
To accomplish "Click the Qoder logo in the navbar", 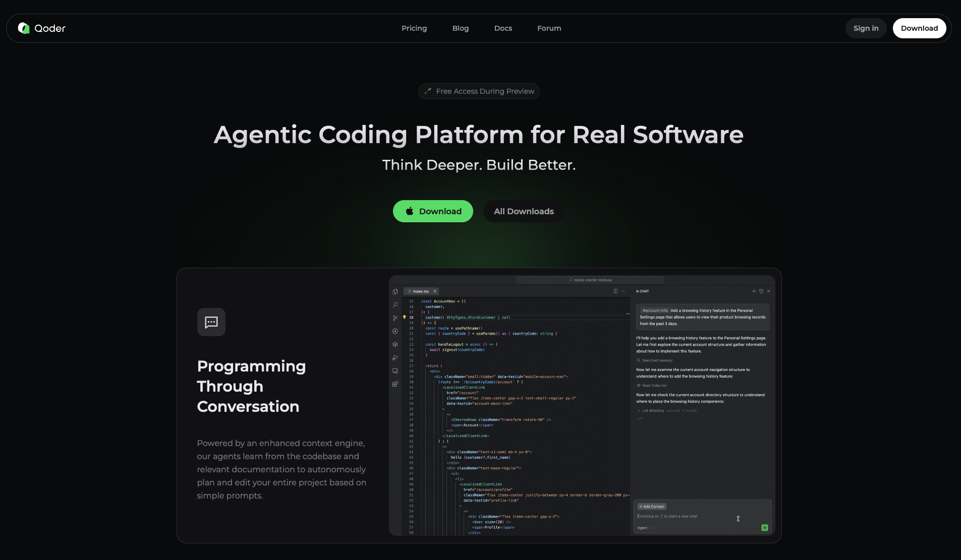I will click(41, 28).
